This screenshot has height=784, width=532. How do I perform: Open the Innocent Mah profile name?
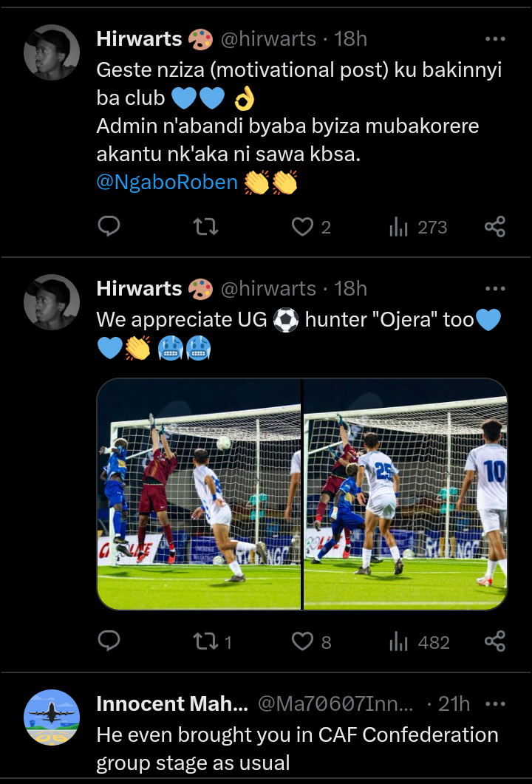point(171,704)
